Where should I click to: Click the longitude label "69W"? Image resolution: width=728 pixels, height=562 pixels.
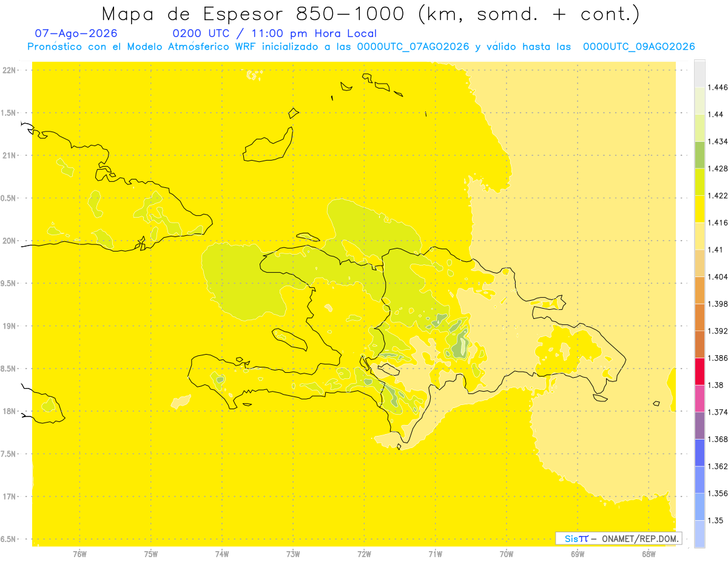click(578, 554)
